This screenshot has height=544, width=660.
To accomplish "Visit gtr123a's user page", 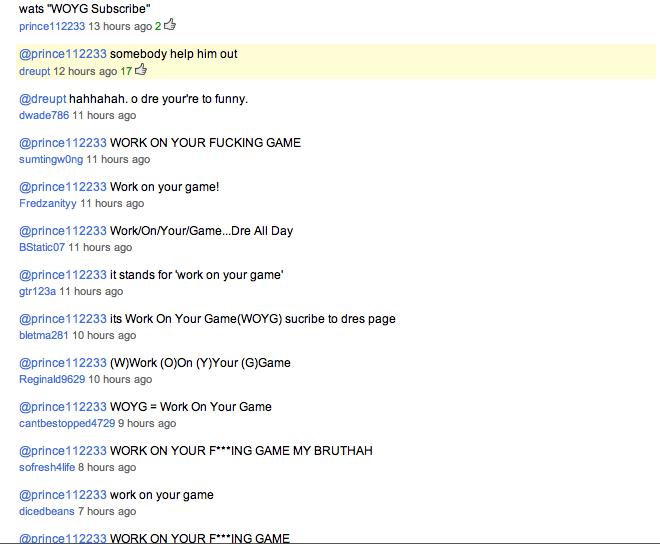I will point(37,292).
